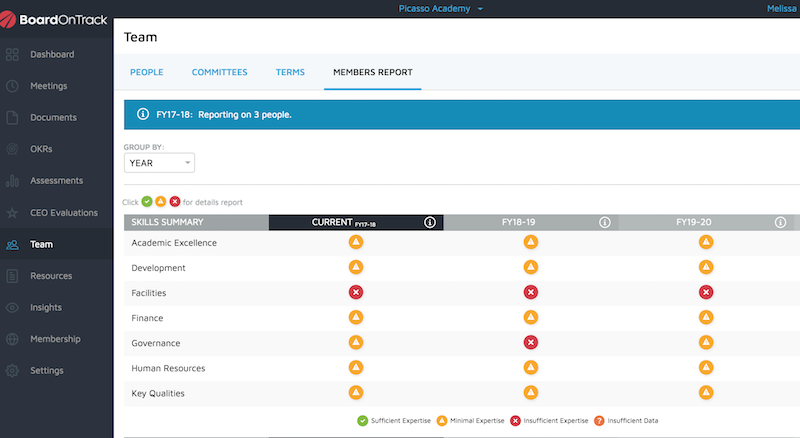
Task: Click the green check icon in click hint
Action: tap(147, 202)
